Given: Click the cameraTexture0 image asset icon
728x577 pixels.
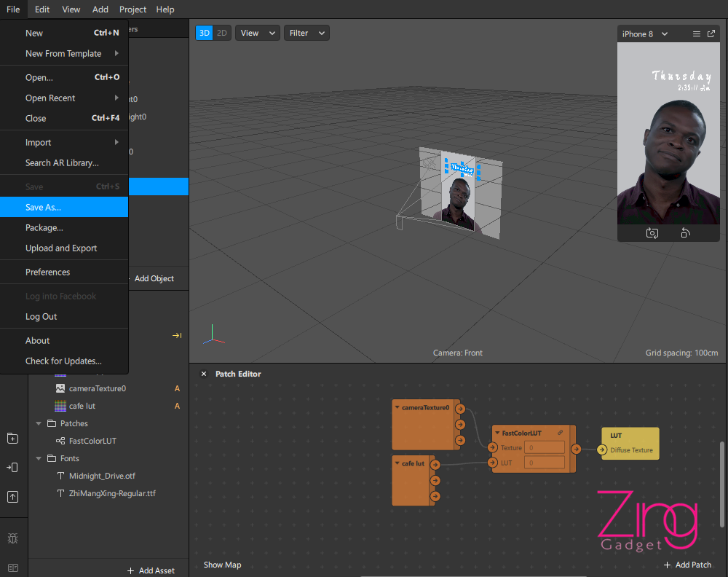Looking at the screenshot, I should 60,388.
